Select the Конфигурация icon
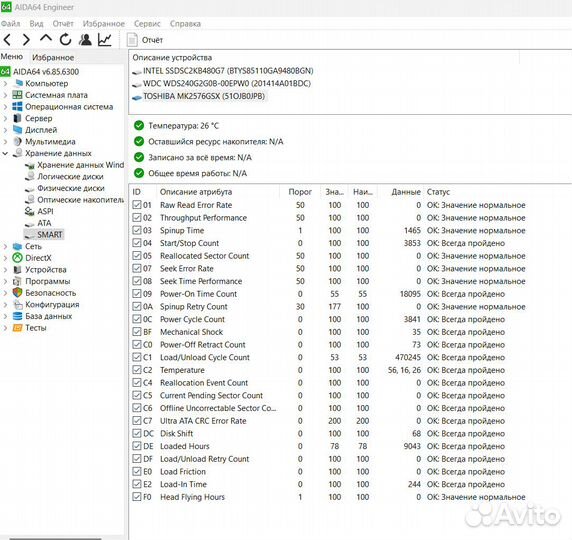This screenshot has width=572, height=540. (18, 304)
